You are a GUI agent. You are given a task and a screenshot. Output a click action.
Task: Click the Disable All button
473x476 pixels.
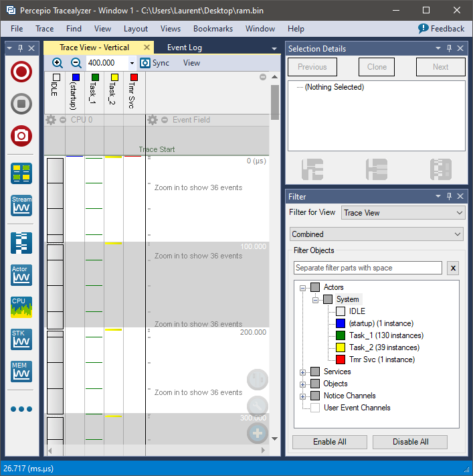pyautogui.click(x=410, y=442)
